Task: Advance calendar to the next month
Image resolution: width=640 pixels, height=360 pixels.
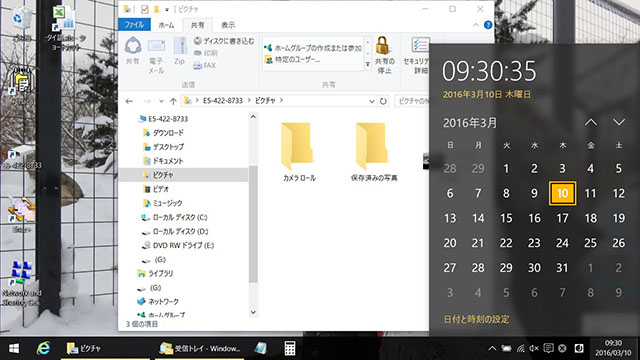Action: pyautogui.click(x=619, y=122)
